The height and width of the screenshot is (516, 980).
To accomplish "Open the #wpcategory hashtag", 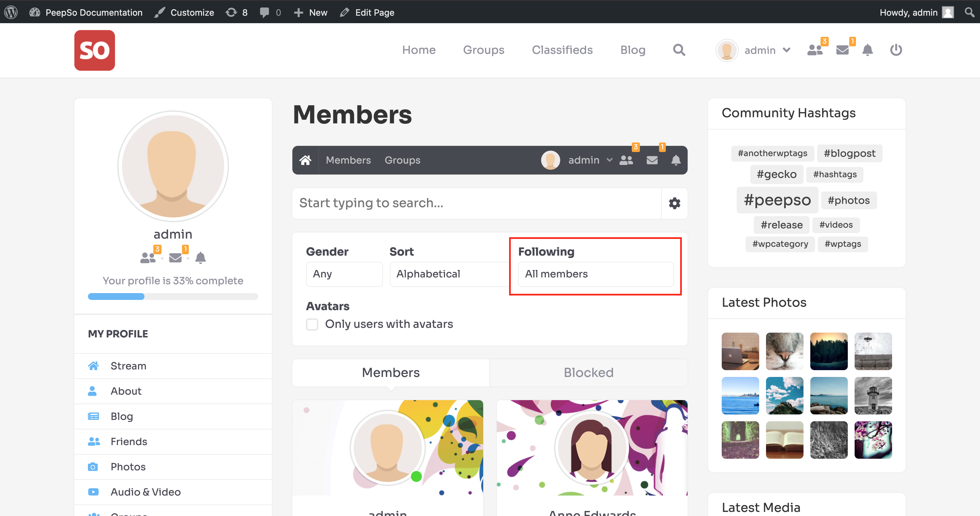I will [780, 244].
